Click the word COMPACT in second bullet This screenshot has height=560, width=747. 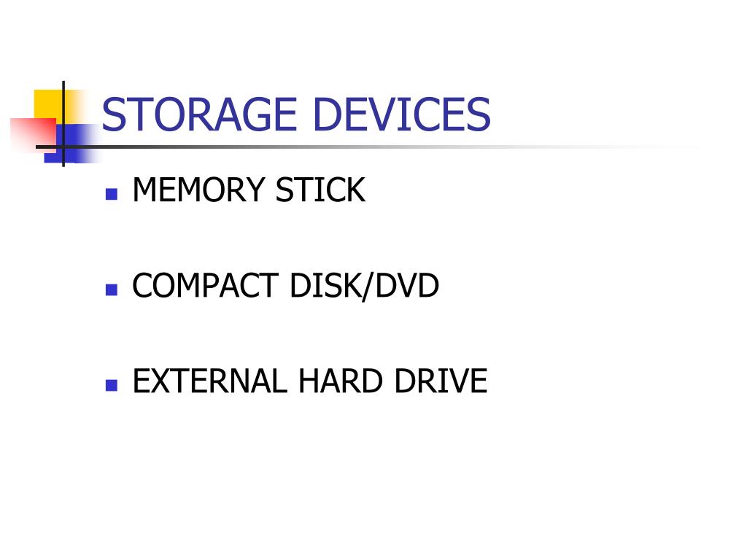pyautogui.click(x=205, y=285)
